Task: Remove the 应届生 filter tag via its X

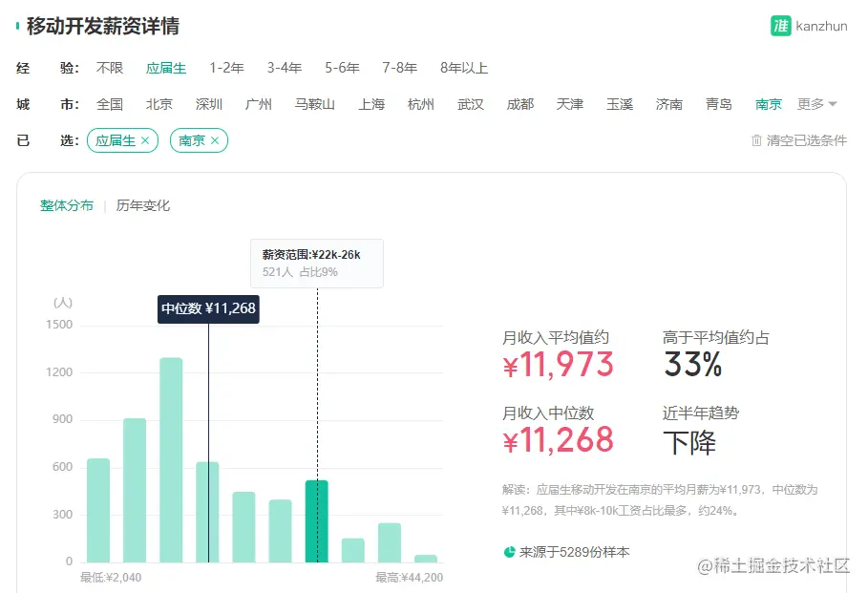Action: pyautogui.click(x=145, y=140)
